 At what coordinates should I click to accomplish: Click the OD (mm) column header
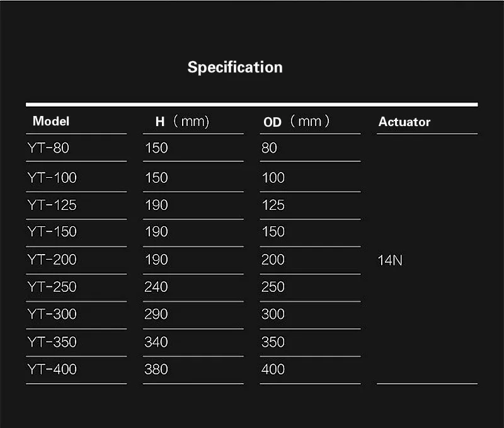(x=296, y=122)
